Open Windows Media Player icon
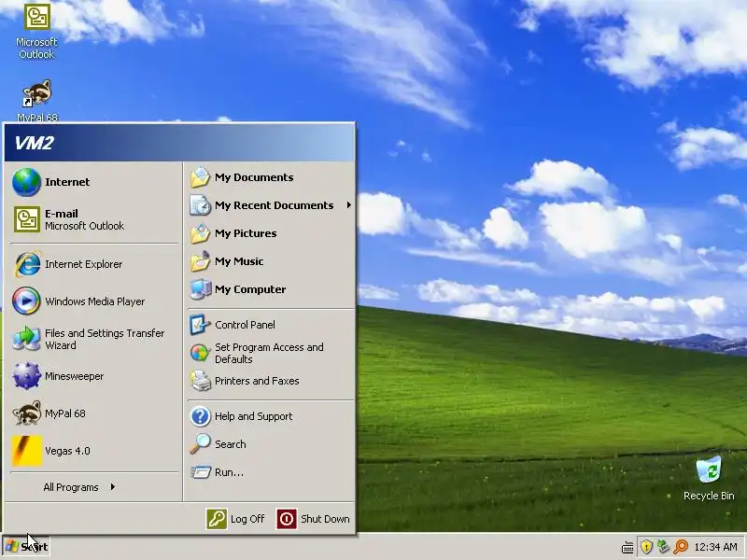747x560 pixels. tap(26, 301)
